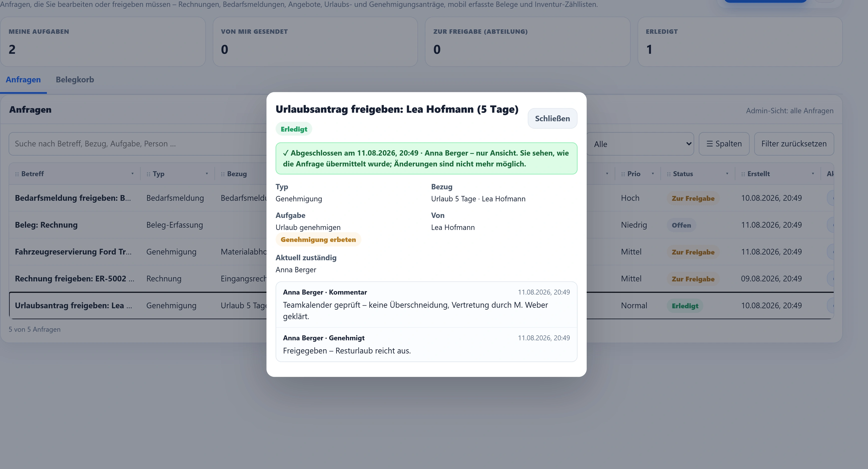This screenshot has width=868, height=469.
Task: Click the drag handle icon beside Betreff header
Action: (17, 174)
